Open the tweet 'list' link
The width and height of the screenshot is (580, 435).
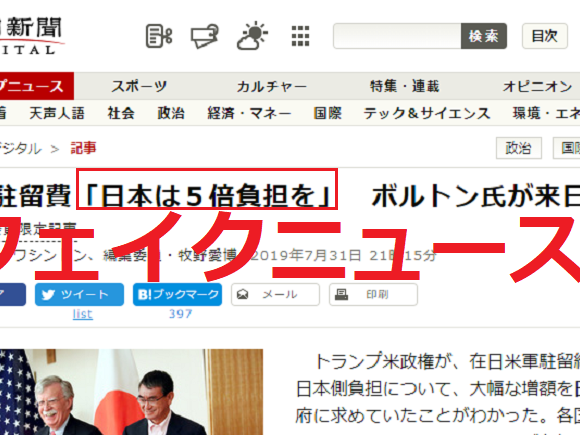coord(82,314)
